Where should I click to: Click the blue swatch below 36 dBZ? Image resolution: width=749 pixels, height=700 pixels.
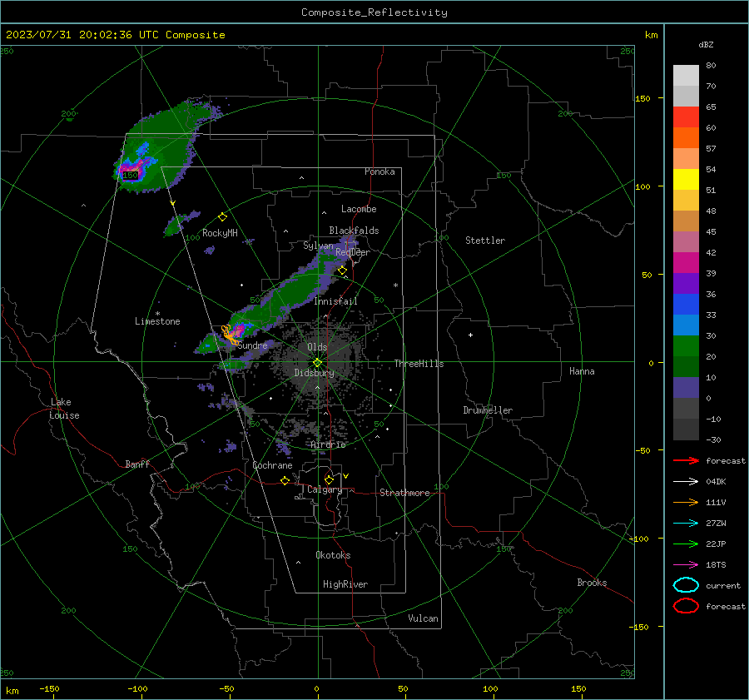pos(686,305)
